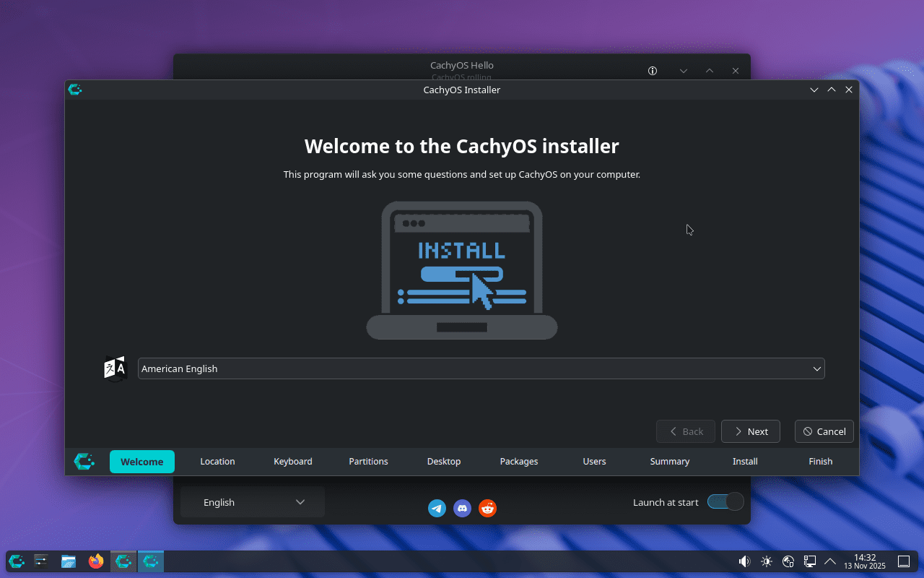924x578 pixels.
Task: Open the file manager from the taskbar
Action: (x=68, y=561)
